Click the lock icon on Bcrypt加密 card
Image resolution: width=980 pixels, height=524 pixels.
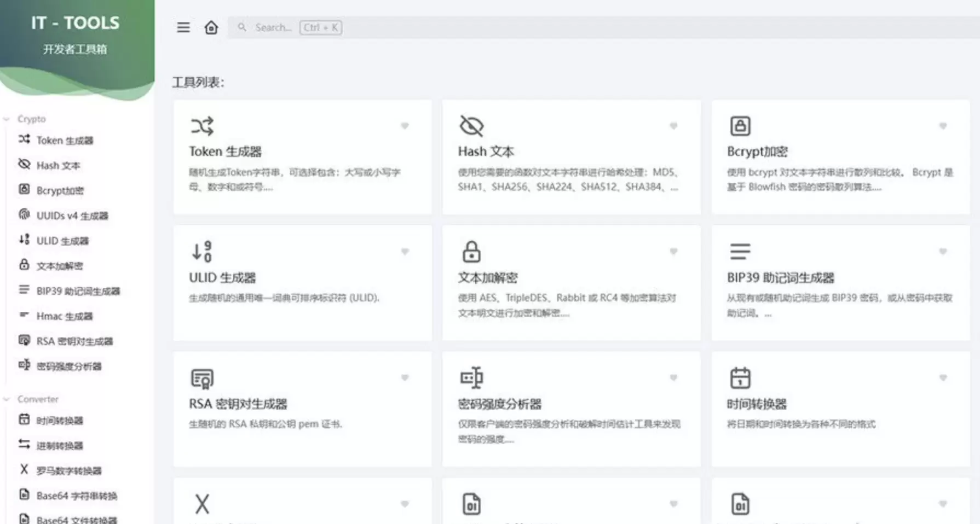(740, 126)
